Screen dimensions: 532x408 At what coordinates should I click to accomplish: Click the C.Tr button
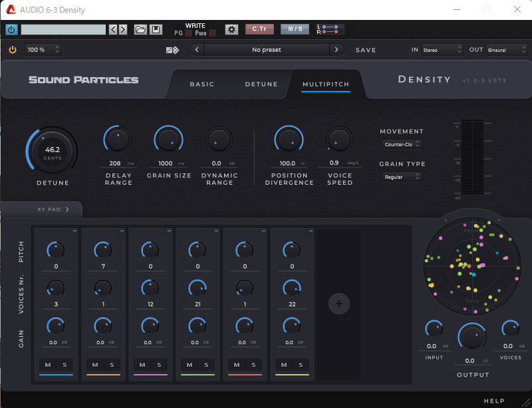point(259,29)
